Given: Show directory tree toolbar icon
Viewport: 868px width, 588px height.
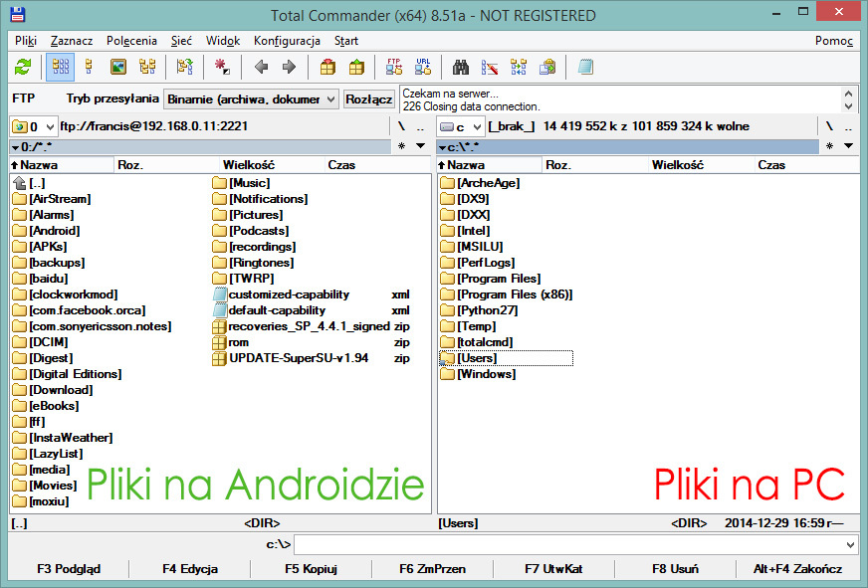Looking at the screenshot, I should pyautogui.click(x=147, y=67).
